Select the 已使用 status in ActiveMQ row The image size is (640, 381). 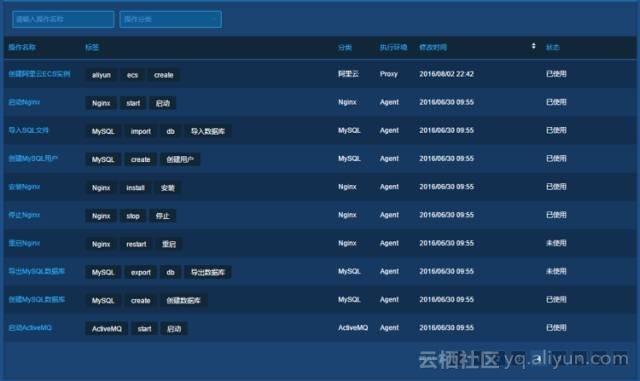pos(556,328)
